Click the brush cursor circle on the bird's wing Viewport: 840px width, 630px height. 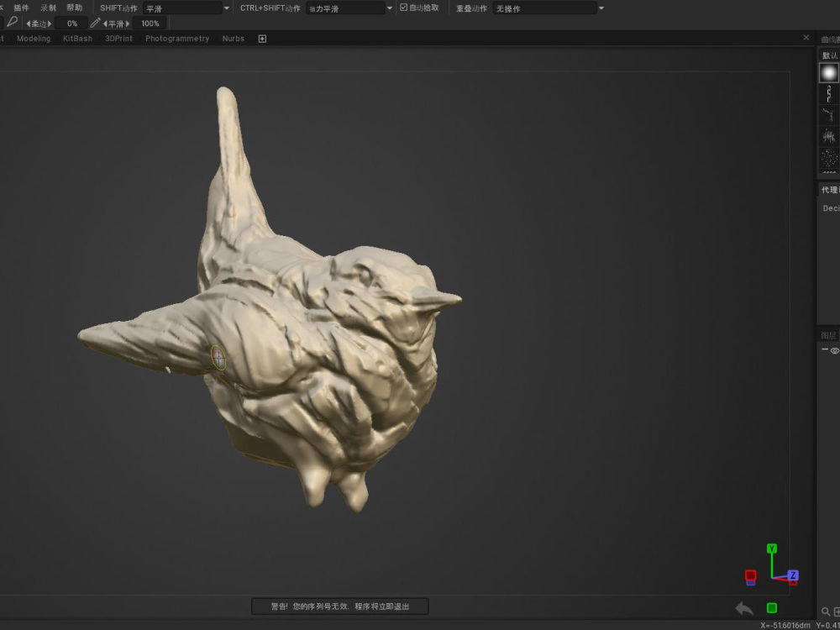pos(218,357)
